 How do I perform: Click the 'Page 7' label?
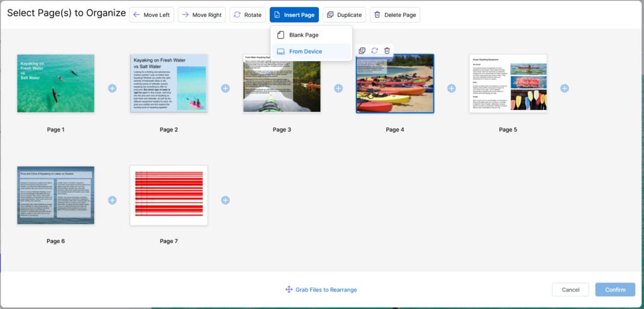(169, 241)
